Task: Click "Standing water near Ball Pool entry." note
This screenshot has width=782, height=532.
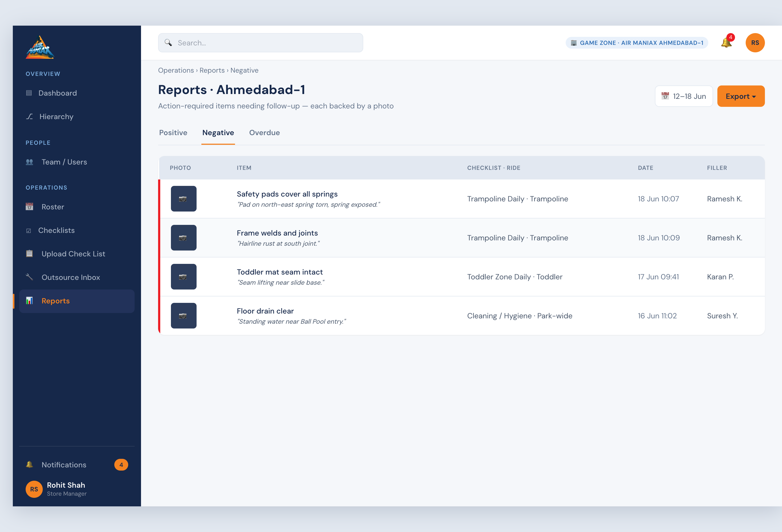Action: pos(292,322)
